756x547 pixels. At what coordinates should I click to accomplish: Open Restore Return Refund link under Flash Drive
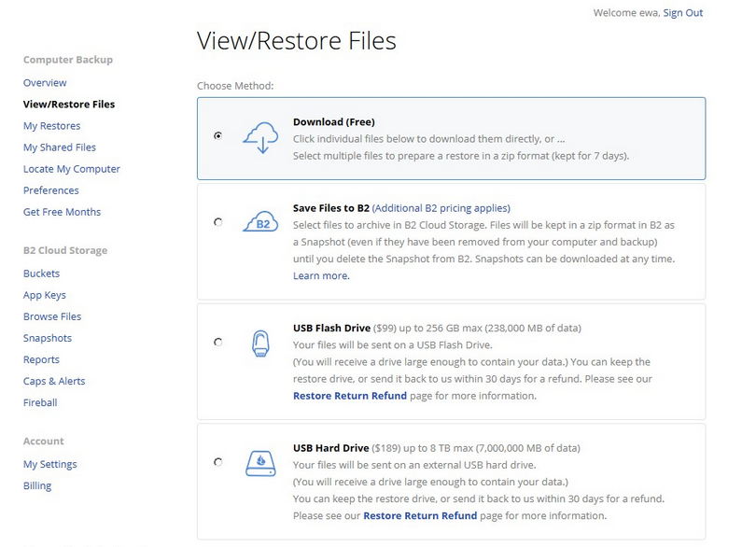click(x=350, y=396)
